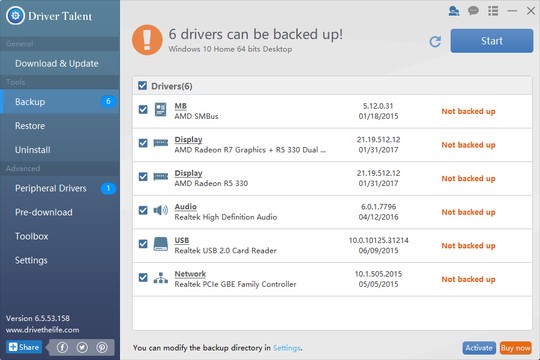The height and width of the screenshot is (360, 540).
Task: Toggle the Realtek USB 2.0 Card Reader checkbox
Action: (x=143, y=244)
